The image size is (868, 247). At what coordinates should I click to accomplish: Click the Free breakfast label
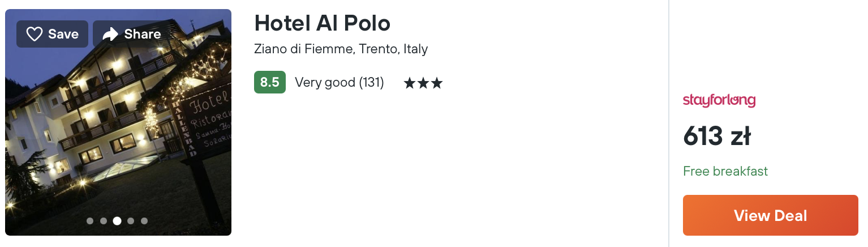coord(725,171)
